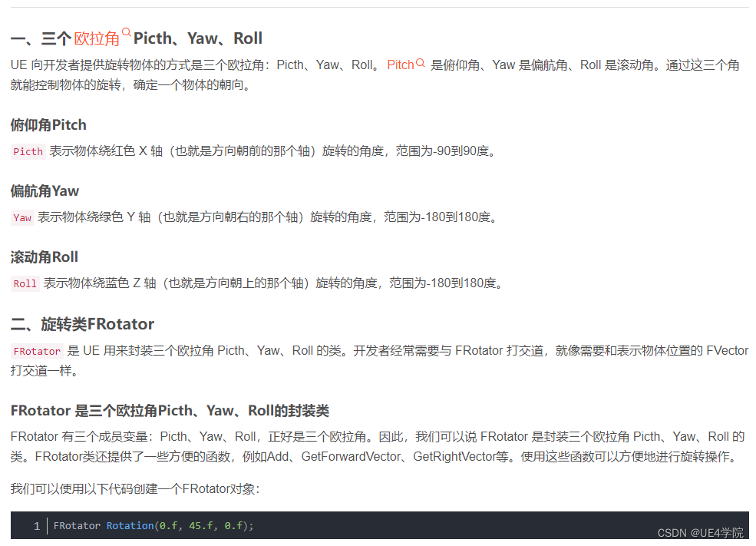Open the 欧拉角 keyword search link
The image size is (756, 546).
point(98,38)
